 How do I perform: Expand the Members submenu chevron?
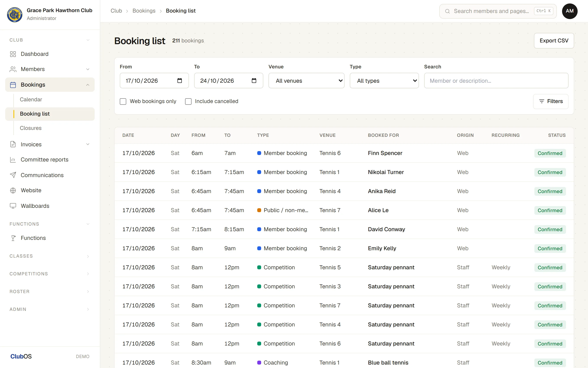[88, 69]
